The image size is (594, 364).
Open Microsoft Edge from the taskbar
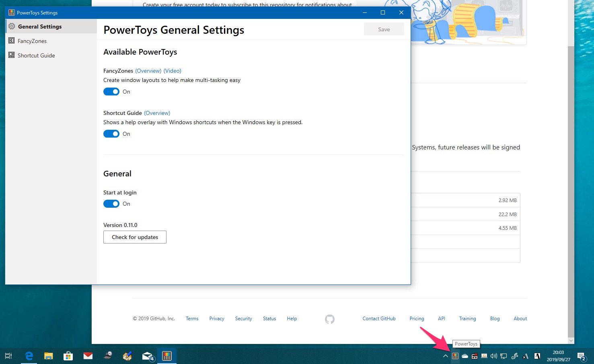[29, 356]
